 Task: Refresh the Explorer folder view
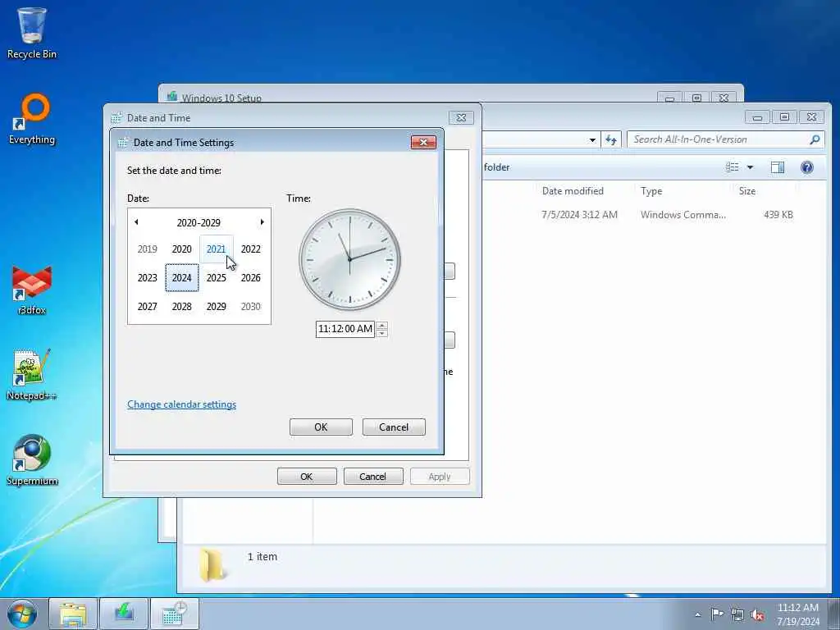click(x=610, y=139)
